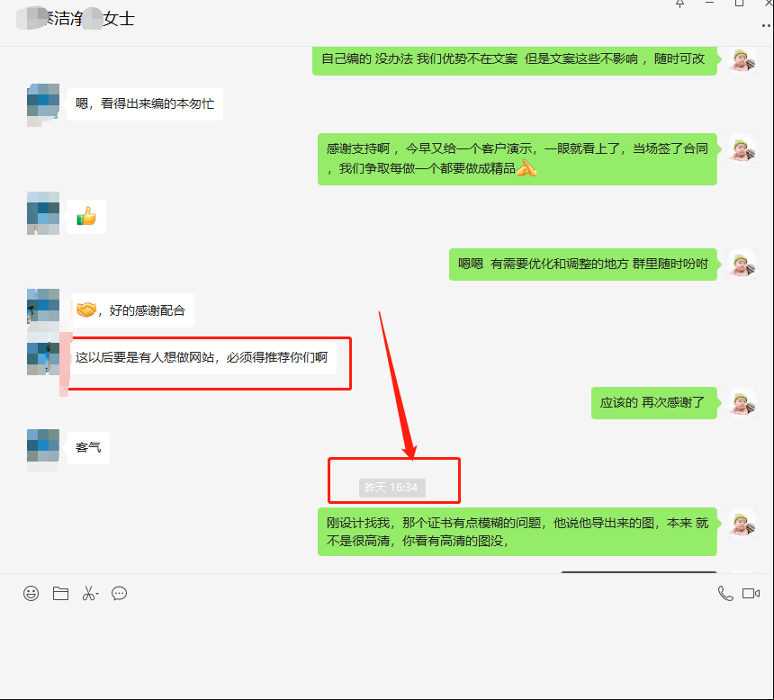774x700 pixels.
Task: Click the thumbs-up emoji message bubble
Action: pos(86,217)
